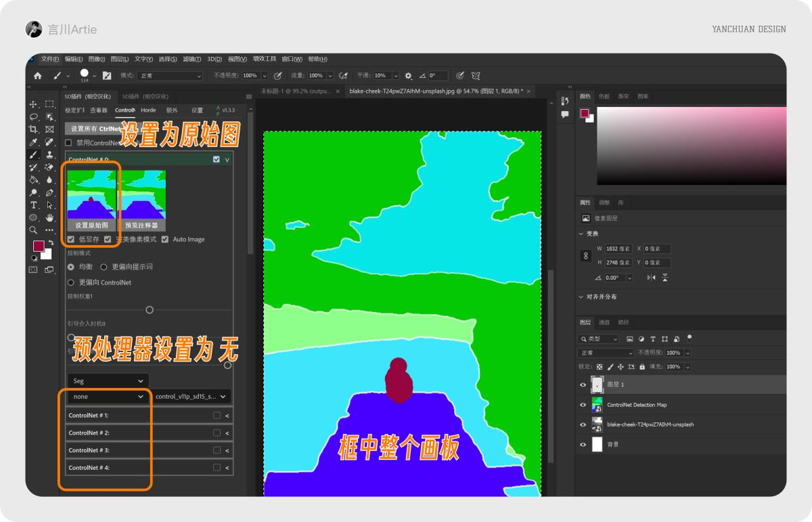The height and width of the screenshot is (522, 812).
Task: Click the 预览注释器 button
Action: 141,226
